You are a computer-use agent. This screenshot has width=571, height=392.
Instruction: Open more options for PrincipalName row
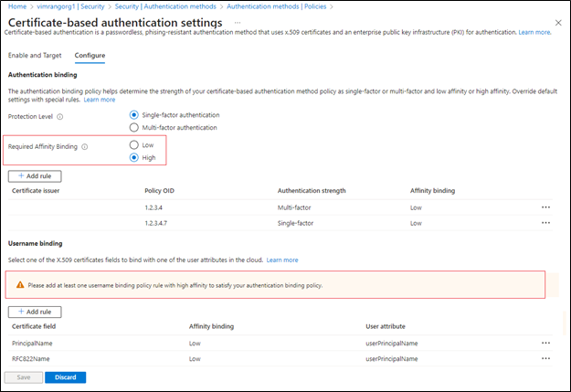[x=545, y=343]
